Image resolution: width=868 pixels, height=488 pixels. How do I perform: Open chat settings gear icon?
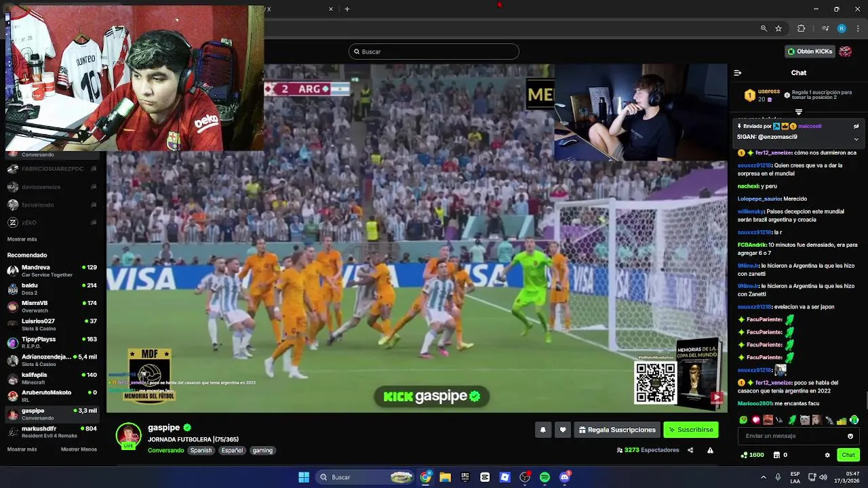[827, 455]
